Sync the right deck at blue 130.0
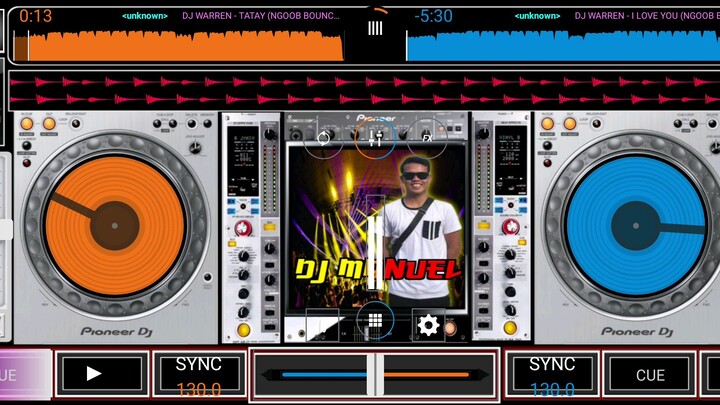The width and height of the screenshot is (720, 405). click(552, 375)
